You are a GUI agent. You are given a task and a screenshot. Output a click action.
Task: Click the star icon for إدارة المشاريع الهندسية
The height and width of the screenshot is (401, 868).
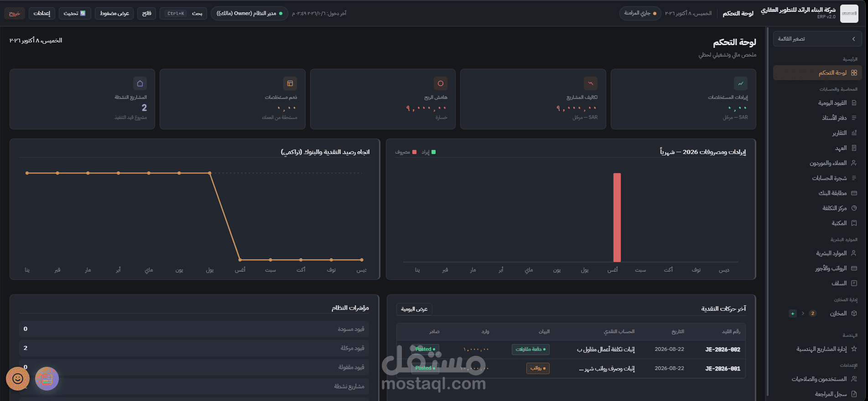click(x=854, y=349)
